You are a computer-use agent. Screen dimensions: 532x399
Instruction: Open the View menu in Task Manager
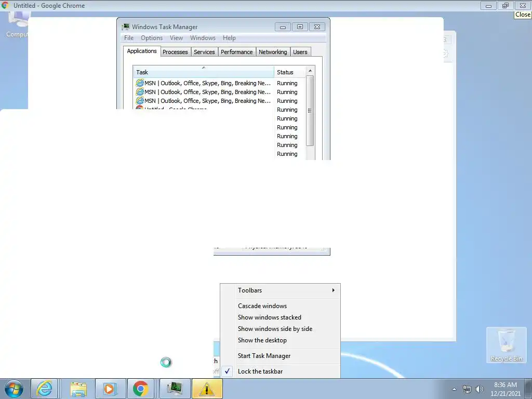[176, 38]
